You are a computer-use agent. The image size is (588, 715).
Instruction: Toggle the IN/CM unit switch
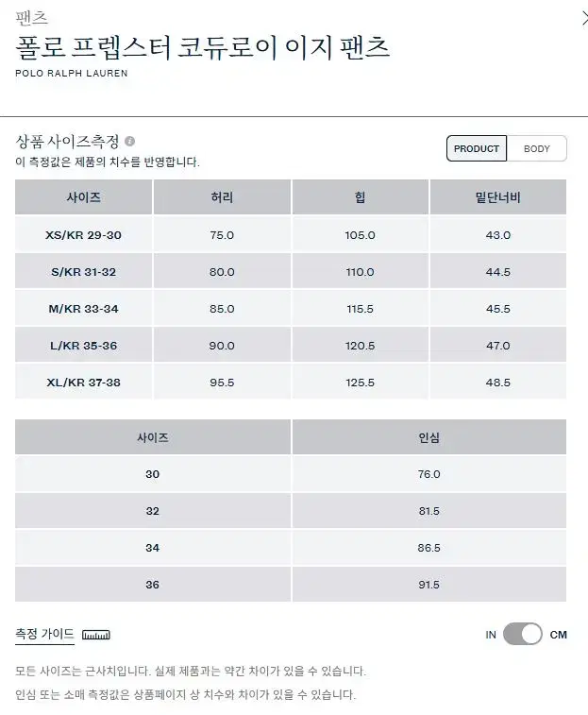click(x=522, y=635)
